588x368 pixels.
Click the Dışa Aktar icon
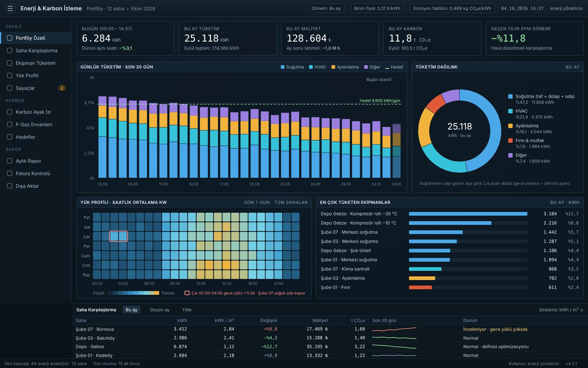coord(10,186)
